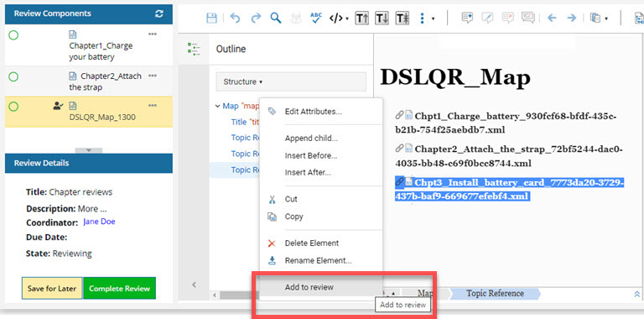The height and width of the screenshot is (319, 644).
Task: Click the file icon beside Chapter2_Attach the strap
Action: coord(73,76)
